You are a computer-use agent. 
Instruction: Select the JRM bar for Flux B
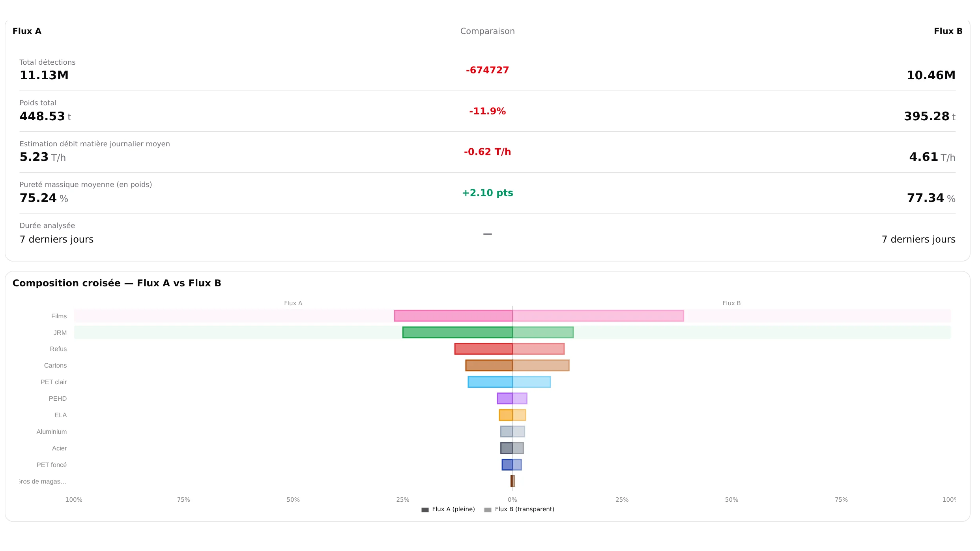tap(543, 332)
